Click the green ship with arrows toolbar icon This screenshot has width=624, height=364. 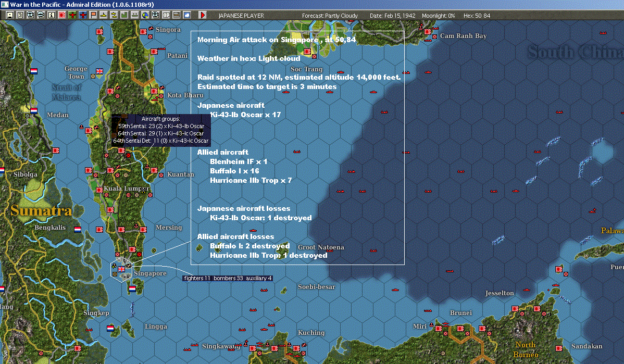(134, 15)
